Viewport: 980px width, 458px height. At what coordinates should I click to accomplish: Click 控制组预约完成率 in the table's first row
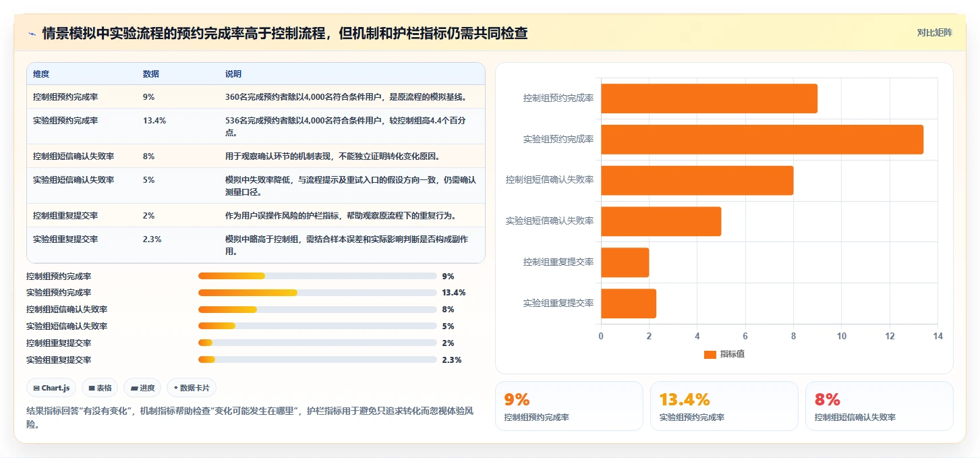(65, 97)
